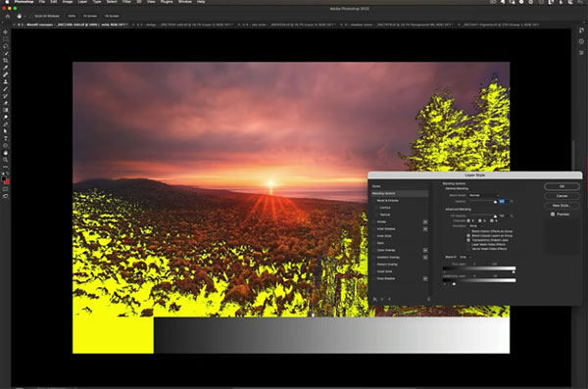Image resolution: width=588 pixels, height=389 pixels.
Task: Click the Underlying Layer black slider handle
Action: pos(444,284)
